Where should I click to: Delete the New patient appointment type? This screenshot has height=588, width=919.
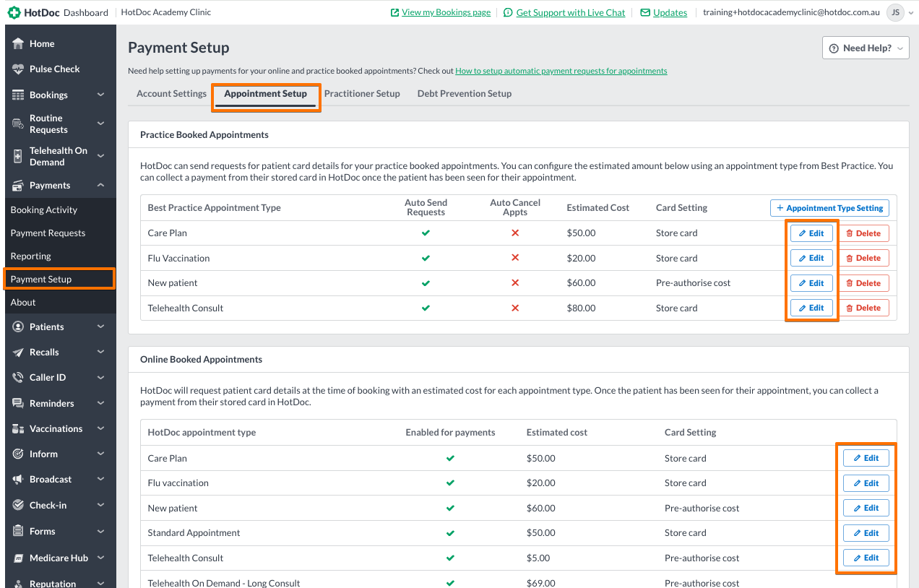863,283
